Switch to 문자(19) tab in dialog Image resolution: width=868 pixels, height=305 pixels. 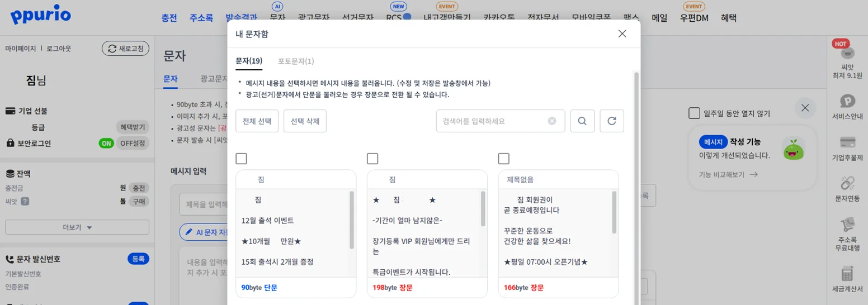tap(249, 61)
